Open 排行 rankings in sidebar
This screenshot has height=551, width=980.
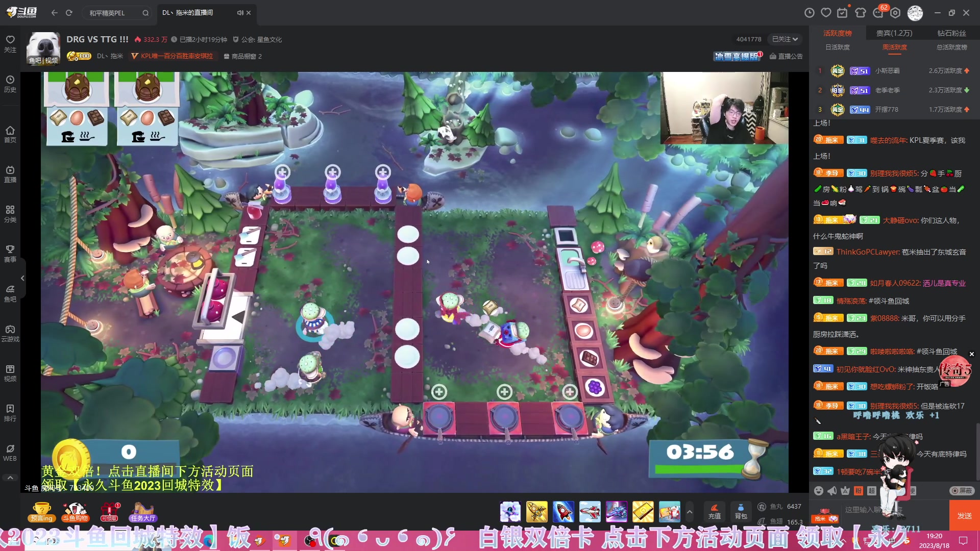[x=10, y=413]
